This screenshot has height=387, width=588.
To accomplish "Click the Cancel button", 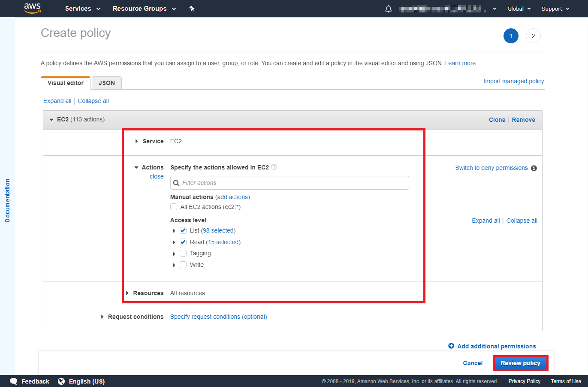I will coord(473,363).
